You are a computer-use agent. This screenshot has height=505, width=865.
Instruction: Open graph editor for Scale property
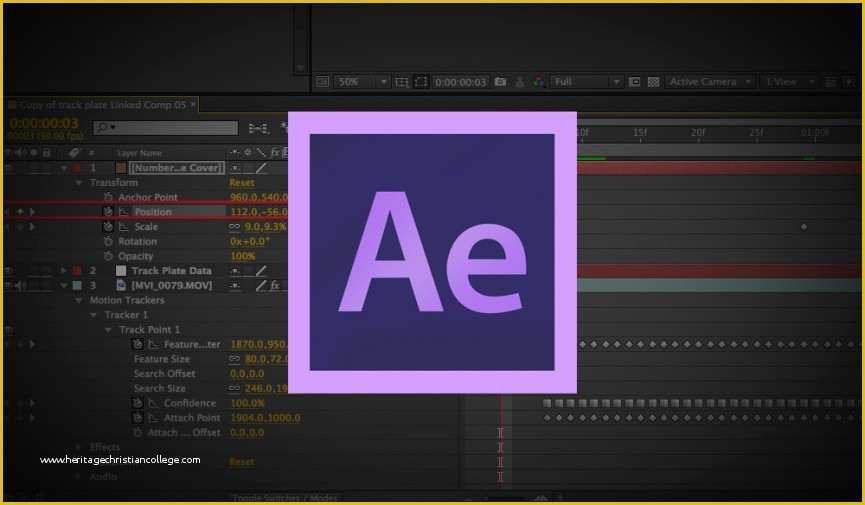tap(124, 227)
